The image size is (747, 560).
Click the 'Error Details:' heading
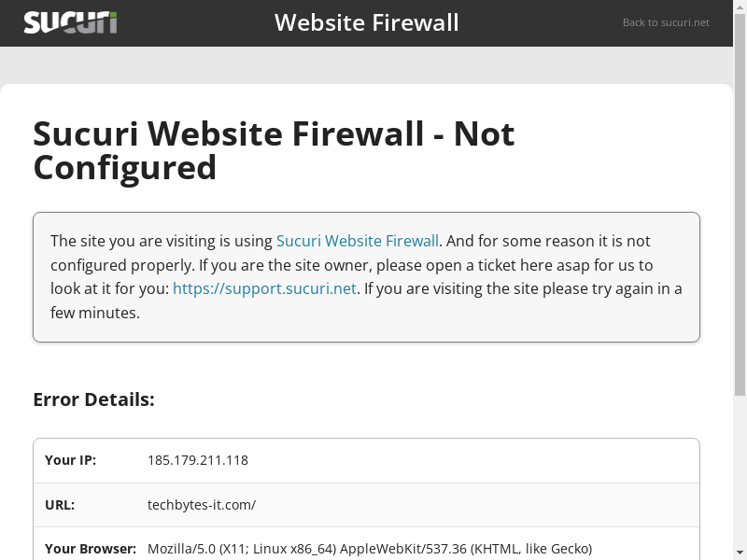point(94,399)
